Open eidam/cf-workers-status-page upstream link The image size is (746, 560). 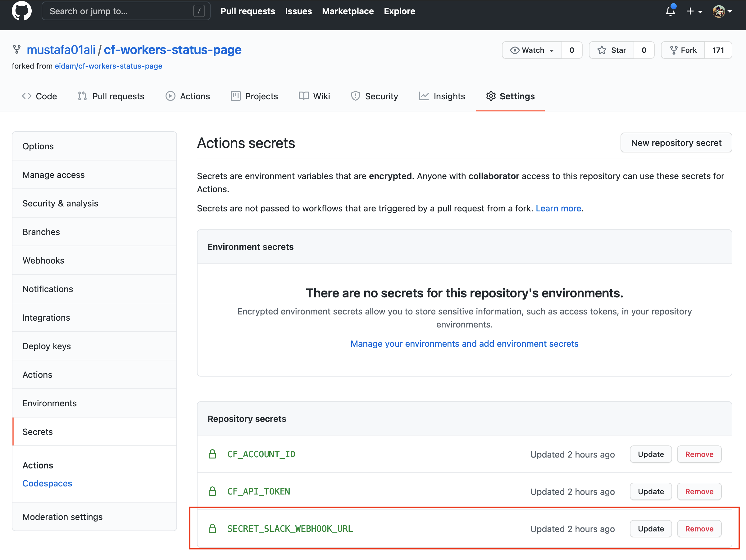coord(108,66)
